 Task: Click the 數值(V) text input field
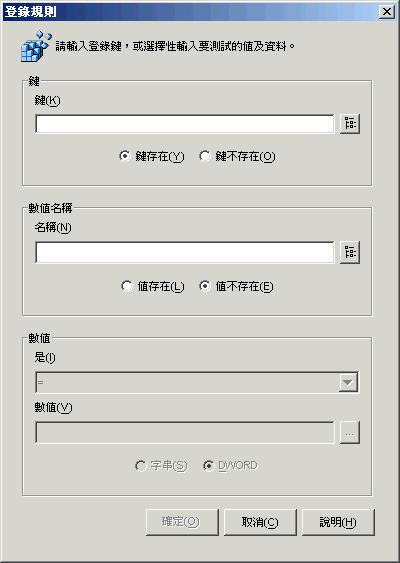185,433
